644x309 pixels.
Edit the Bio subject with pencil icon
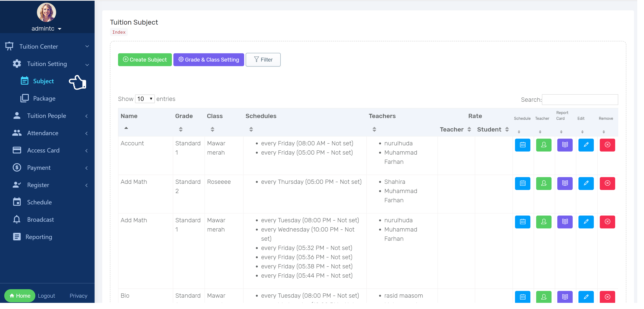click(x=586, y=297)
